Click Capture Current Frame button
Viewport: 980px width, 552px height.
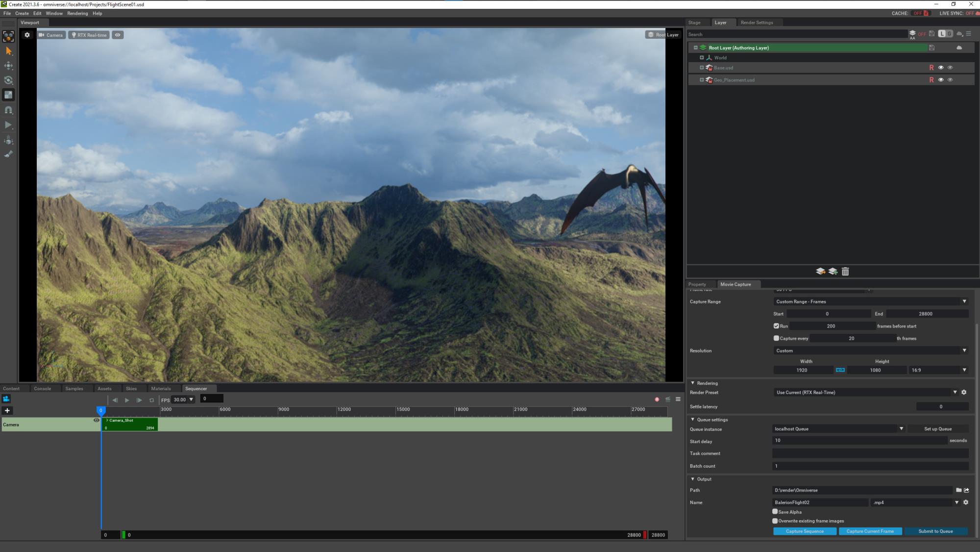pos(870,531)
